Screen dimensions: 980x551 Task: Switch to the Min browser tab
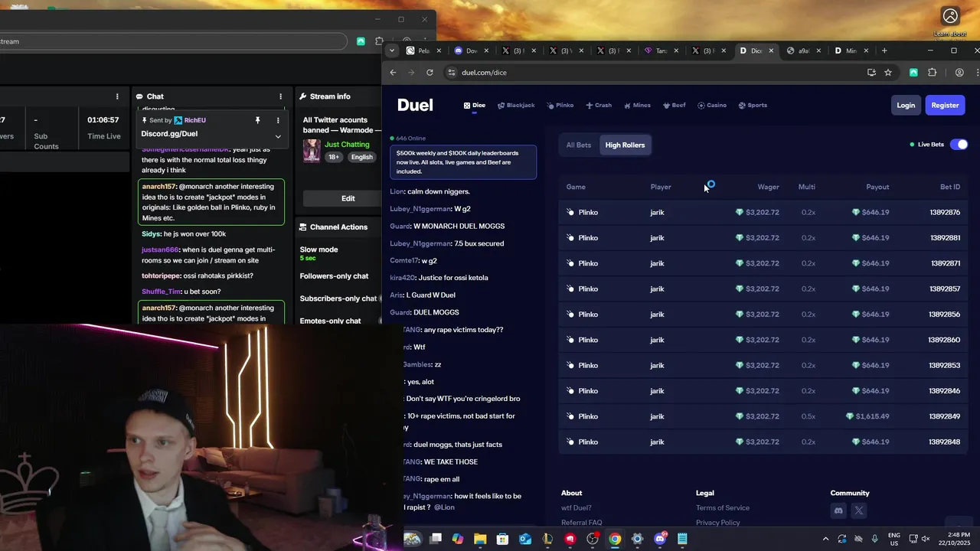pos(850,51)
